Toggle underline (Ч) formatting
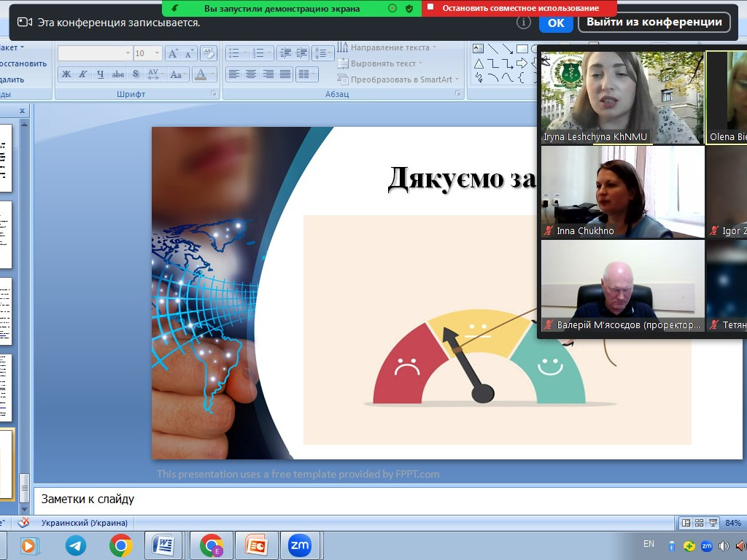Screen dimensions: 747x560 [x=100, y=74]
